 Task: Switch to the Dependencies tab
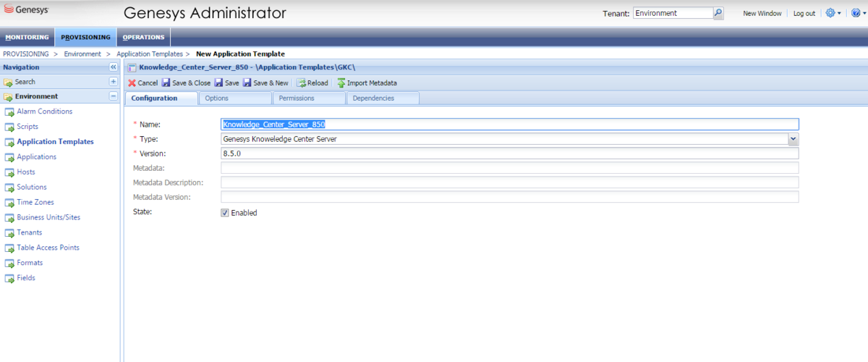coord(383,98)
